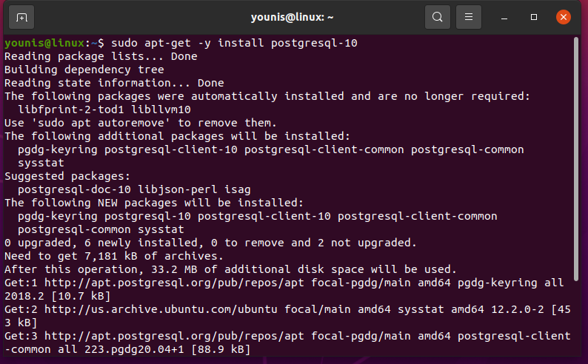Click the terminal vertical scrollbar
Screen dimensions: 588x364
(x=578, y=185)
